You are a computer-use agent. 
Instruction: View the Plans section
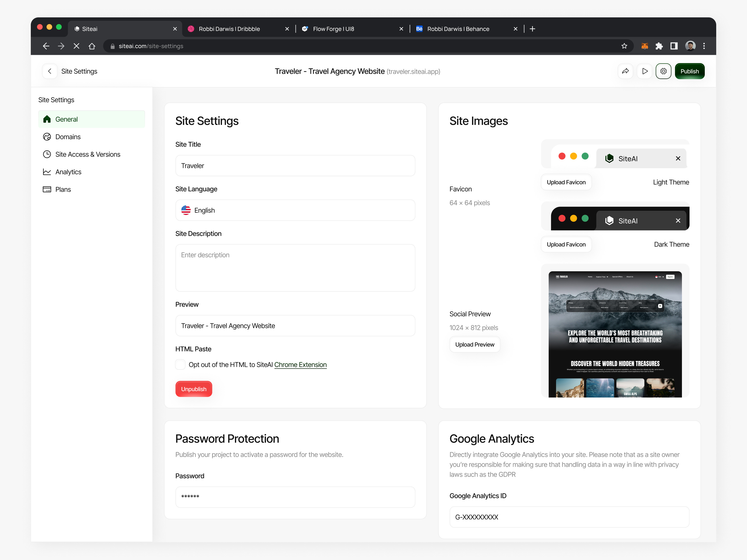(x=63, y=189)
